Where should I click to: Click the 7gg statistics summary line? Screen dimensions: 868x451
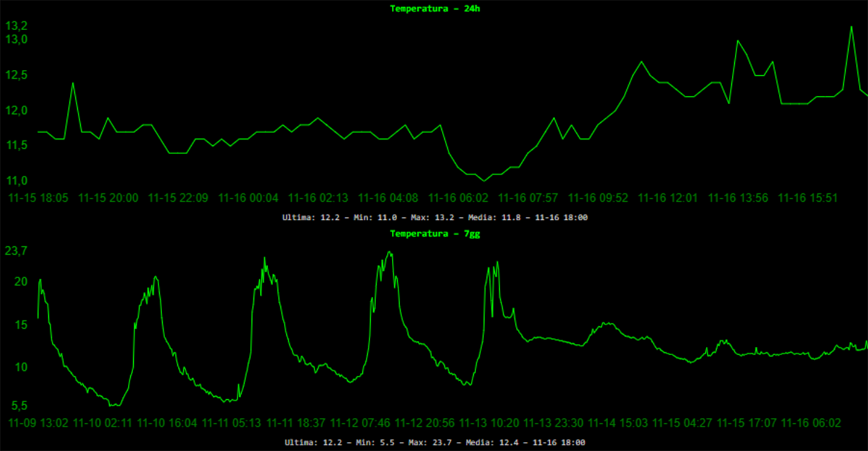pyautogui.click(x=435, y=443)
